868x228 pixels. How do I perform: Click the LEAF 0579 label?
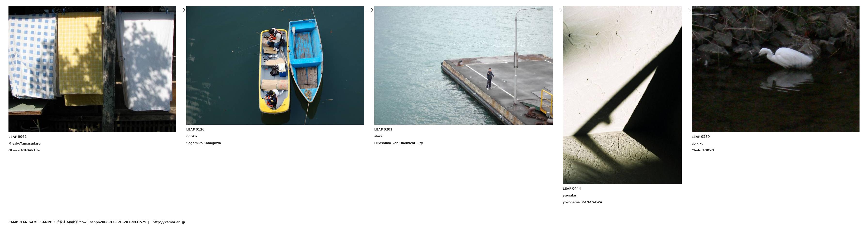700,137
